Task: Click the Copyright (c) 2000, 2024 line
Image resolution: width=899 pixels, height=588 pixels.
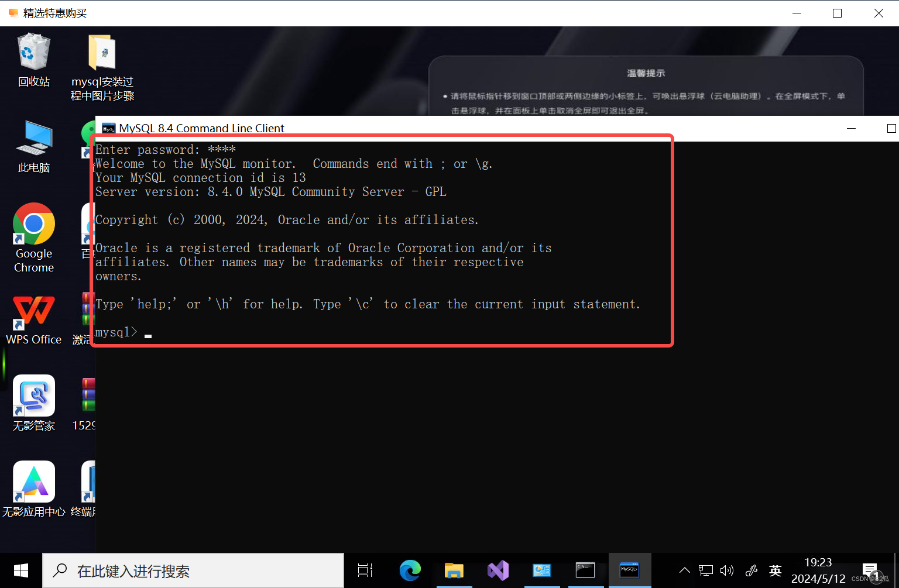Action: tap(287, 220)
